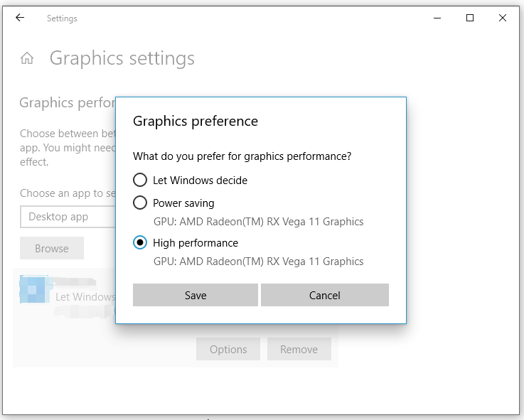
Task: Select the Let Windows decide option
Action: pos(141,181)
